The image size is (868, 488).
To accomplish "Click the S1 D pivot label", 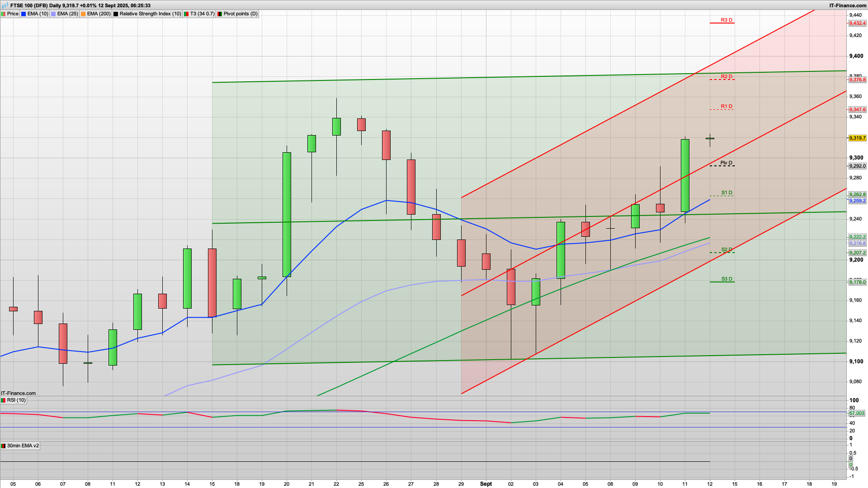I will tap(726, 193).
